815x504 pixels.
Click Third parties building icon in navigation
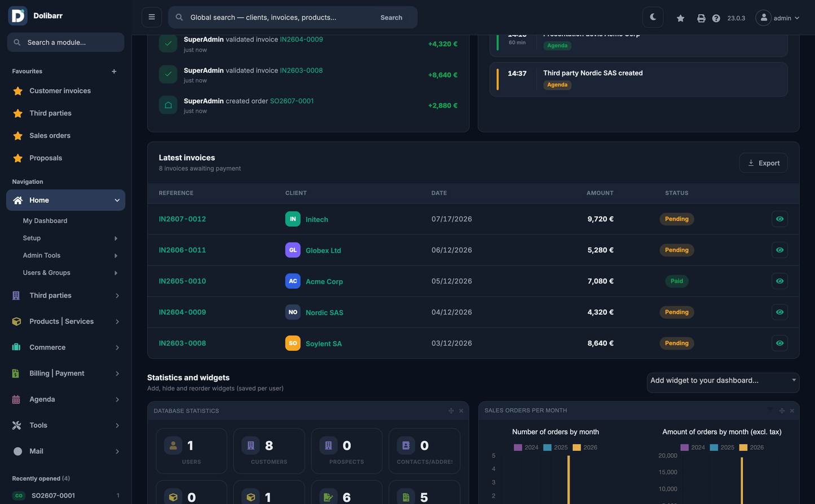[16, 295]
